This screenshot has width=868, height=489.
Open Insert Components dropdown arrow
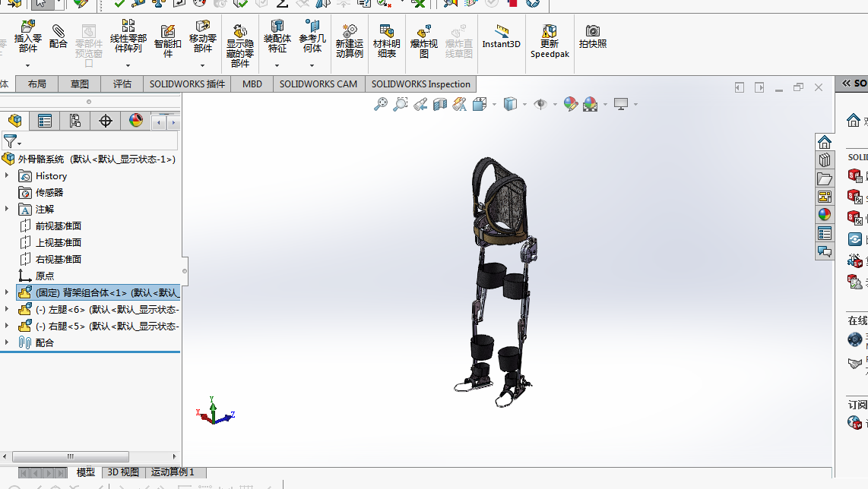pos(27,66)
